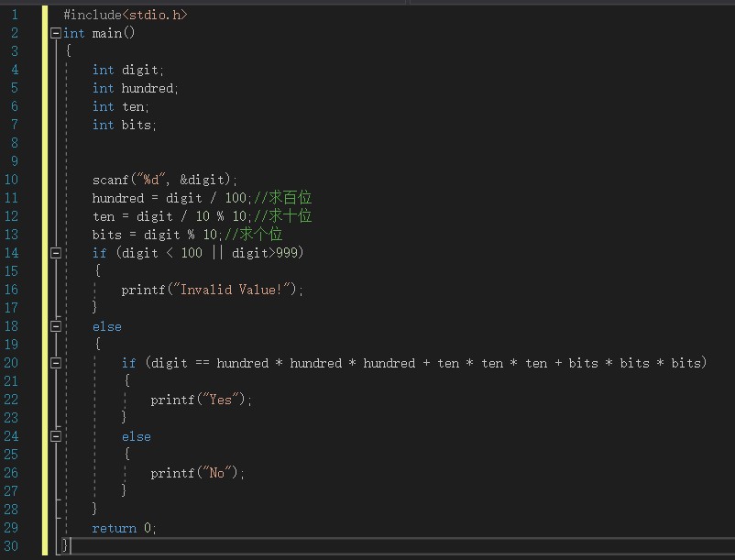
Task: Collapse the inner else block fold toggle
Action: [x=55, y=436]
